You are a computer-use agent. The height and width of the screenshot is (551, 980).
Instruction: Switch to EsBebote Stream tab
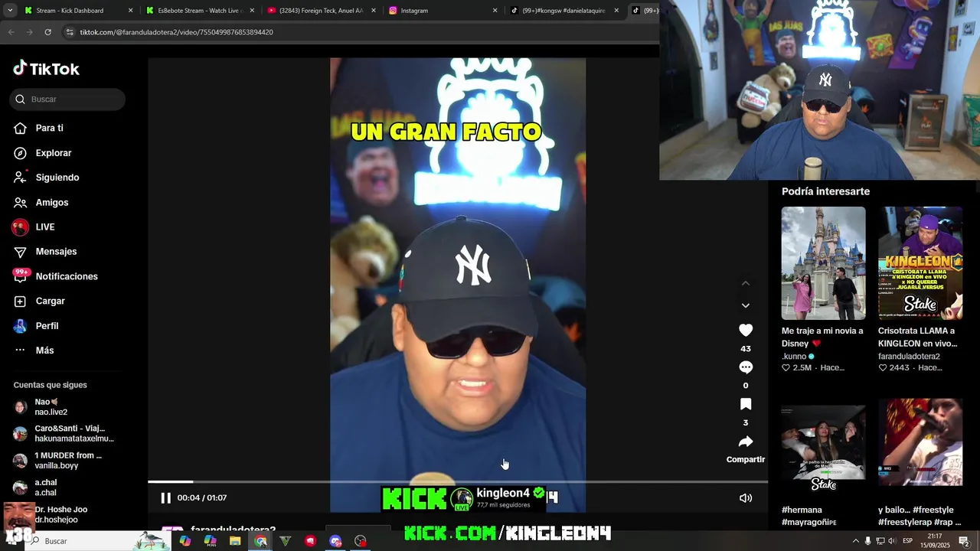tap(199, 11)
